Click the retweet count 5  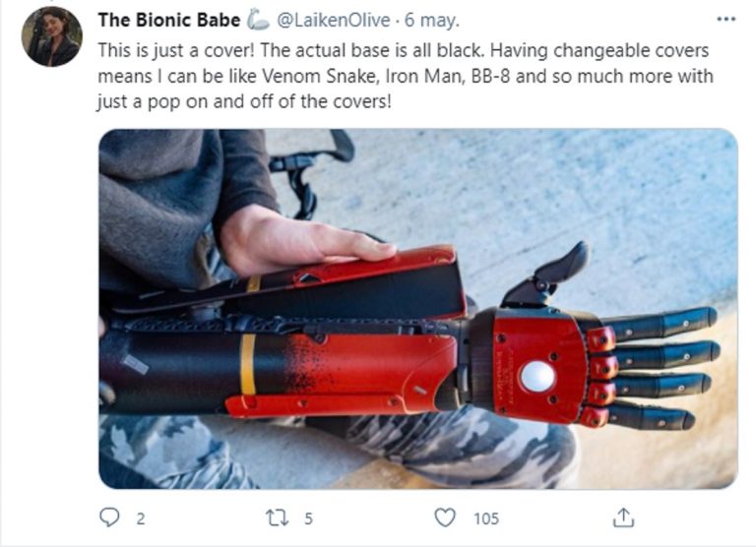(x=308, y=518)
